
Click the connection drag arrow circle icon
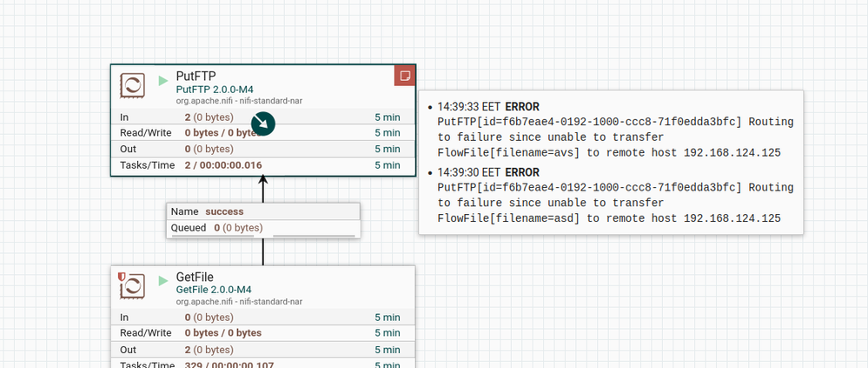point(263,123)
